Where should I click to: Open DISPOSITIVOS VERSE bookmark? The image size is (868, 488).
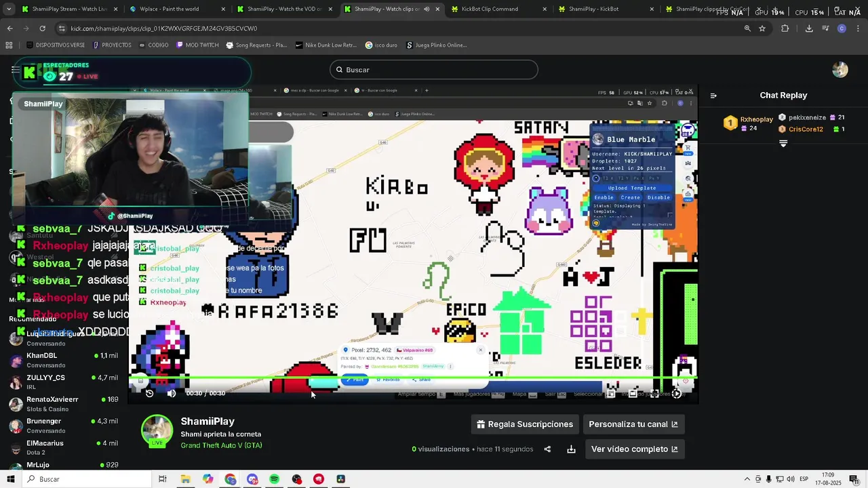56,45
